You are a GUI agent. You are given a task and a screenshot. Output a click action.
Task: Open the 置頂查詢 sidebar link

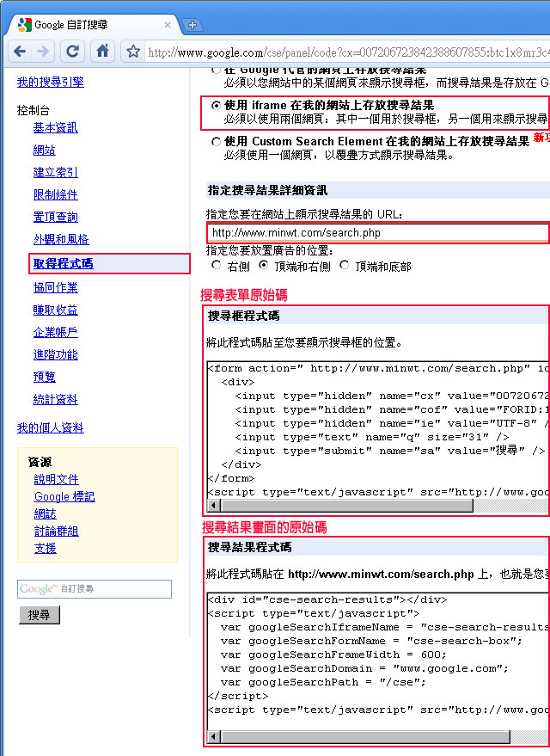tap(55, 217)
